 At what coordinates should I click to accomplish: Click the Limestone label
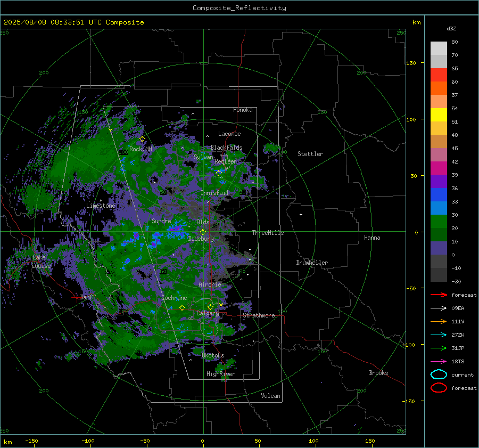tap(101, 206)
